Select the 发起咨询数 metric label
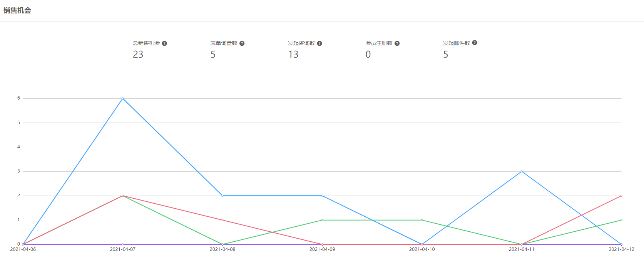 pyautogui.click(x=301, y=43)
